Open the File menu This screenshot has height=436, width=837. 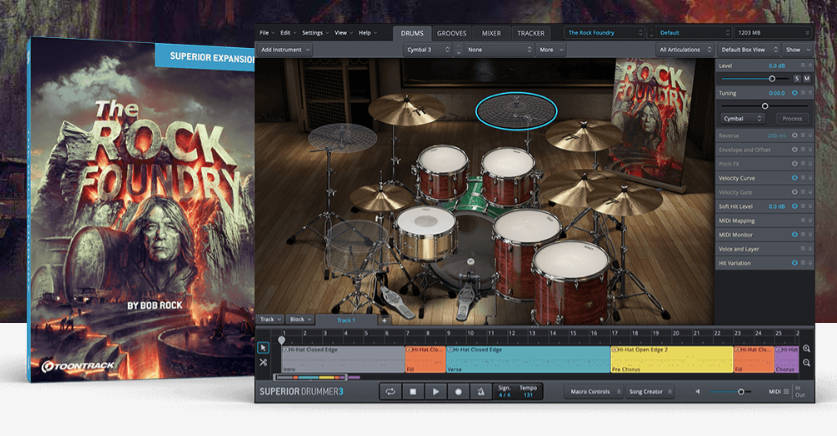coord(267,33)
